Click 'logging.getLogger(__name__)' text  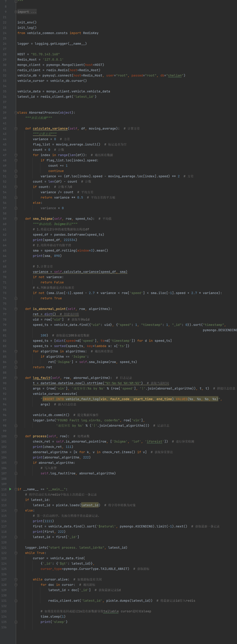[61, 44]
